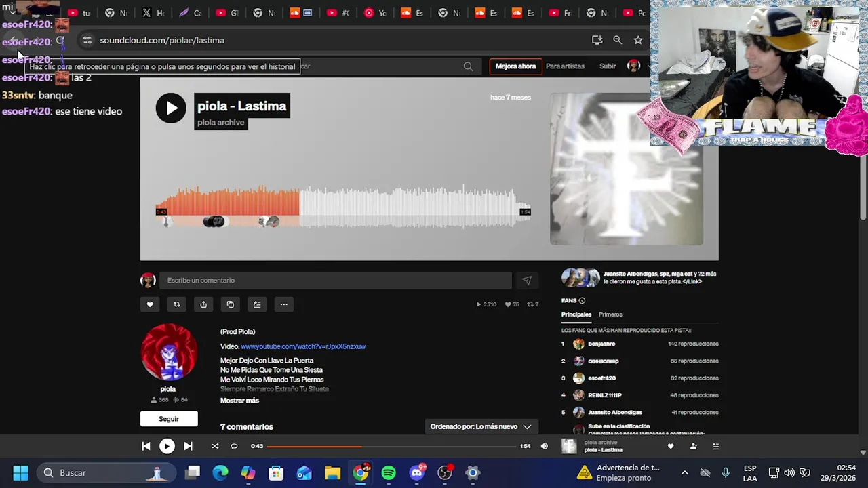Click the track cover artwork
The height and width of the screenshot is (488, 868).
click(x=626, y=169)
